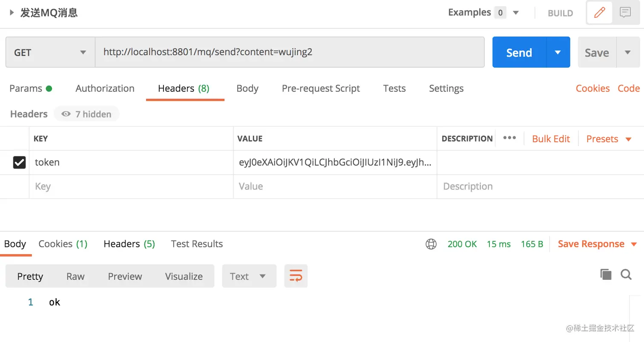The image size is (644, 342).
Task: Toggle the word wrap icon in the response
Action: [296, 276]
